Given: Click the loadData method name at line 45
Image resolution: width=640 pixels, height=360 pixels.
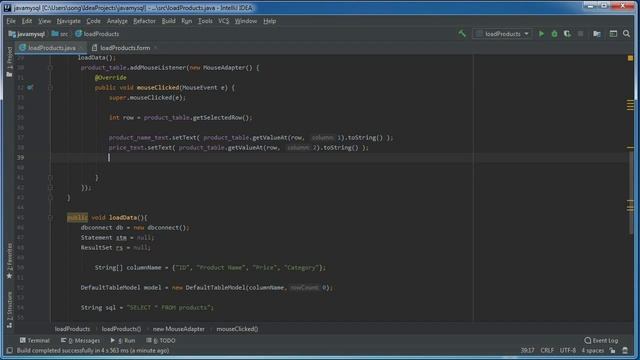Looking at the screenshot, I should tap(123, 218).
